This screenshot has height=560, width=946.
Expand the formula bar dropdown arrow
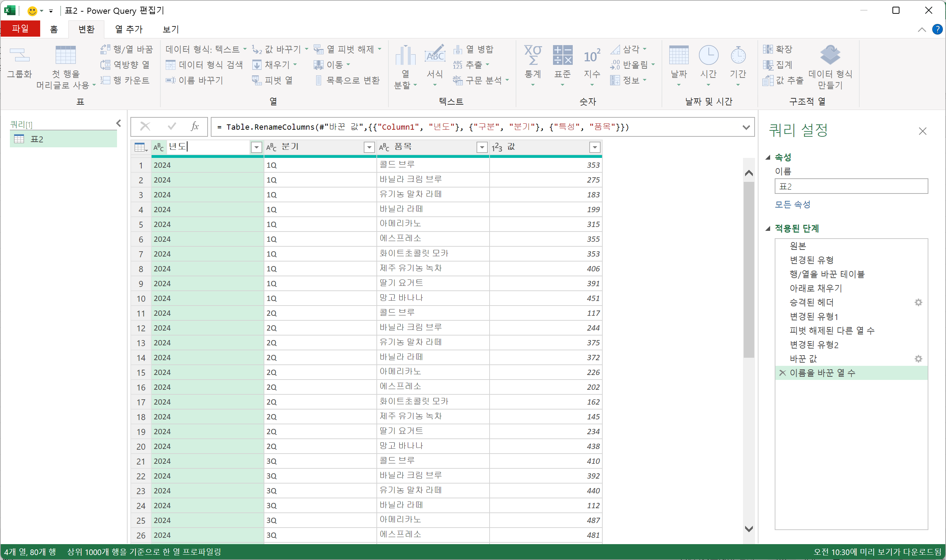[x=746, y=127]
